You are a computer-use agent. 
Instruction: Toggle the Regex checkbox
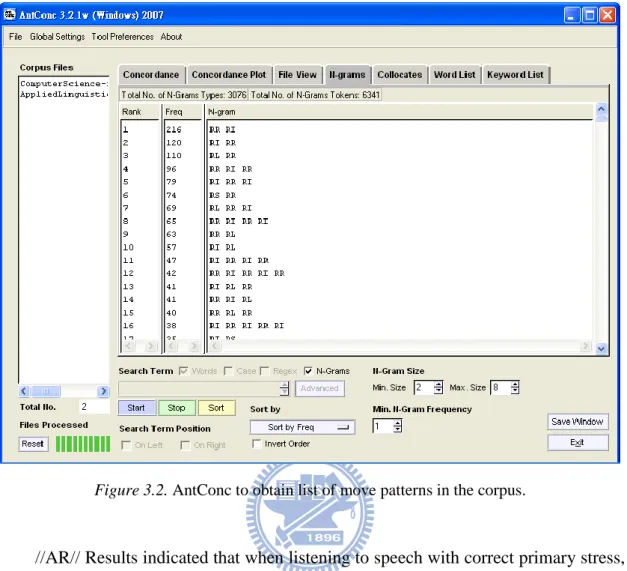(264, 371)
